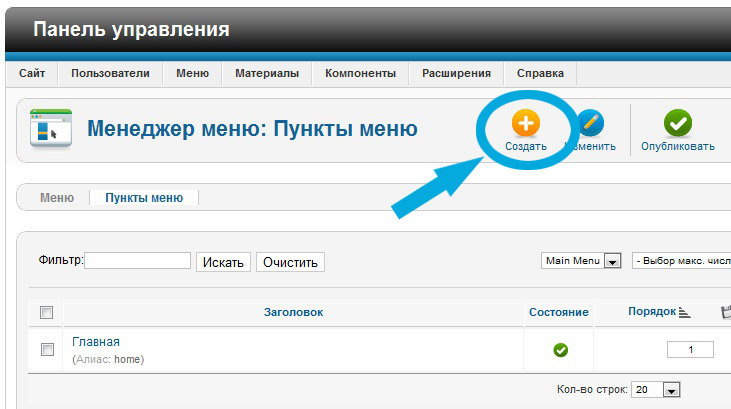Click the Фильтр text input field
Viewport: 731px width, 409px height.
tap(137, 261)
